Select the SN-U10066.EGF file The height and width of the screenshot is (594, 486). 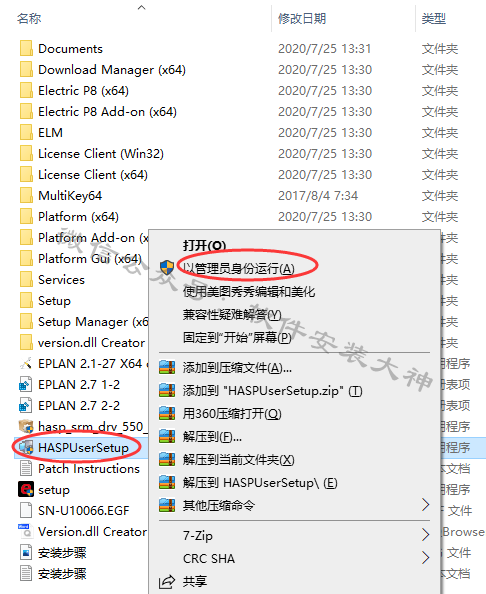point(83,511)
